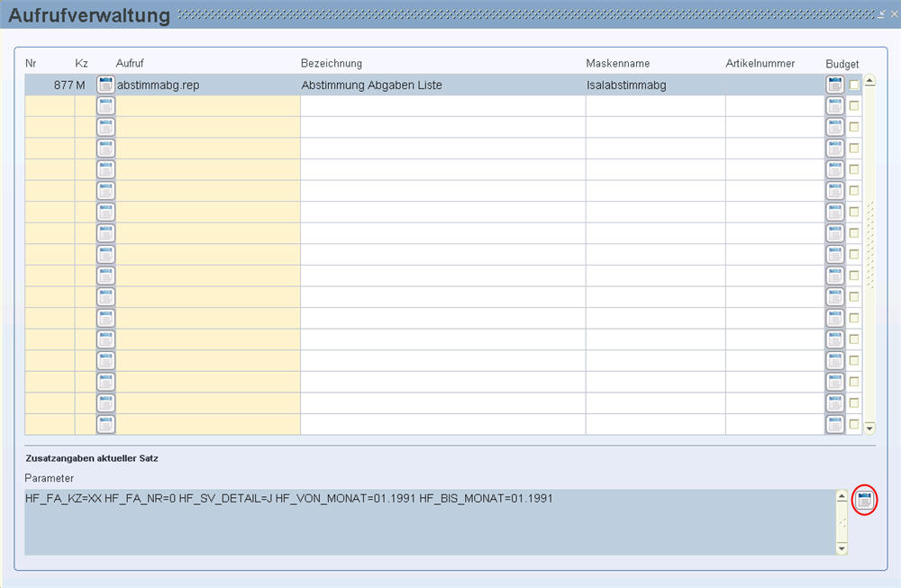Click the Budget icon in the second table row

(835, 106)
